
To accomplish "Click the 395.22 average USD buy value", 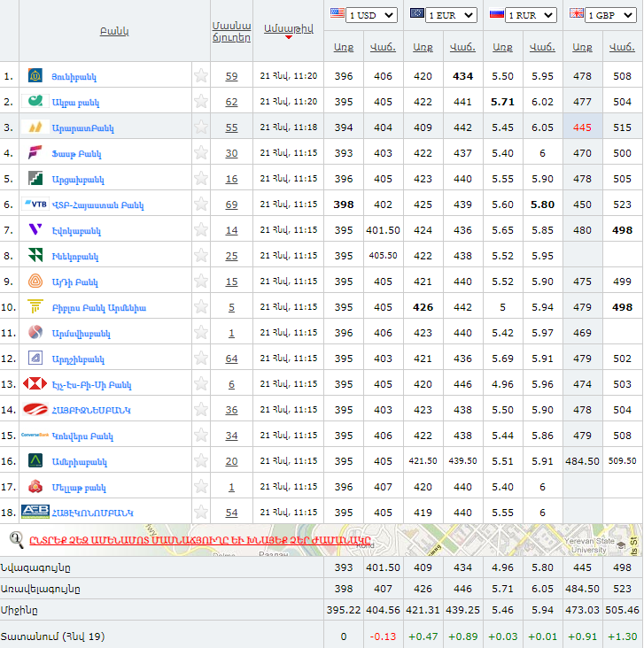I will pos(344,610).
